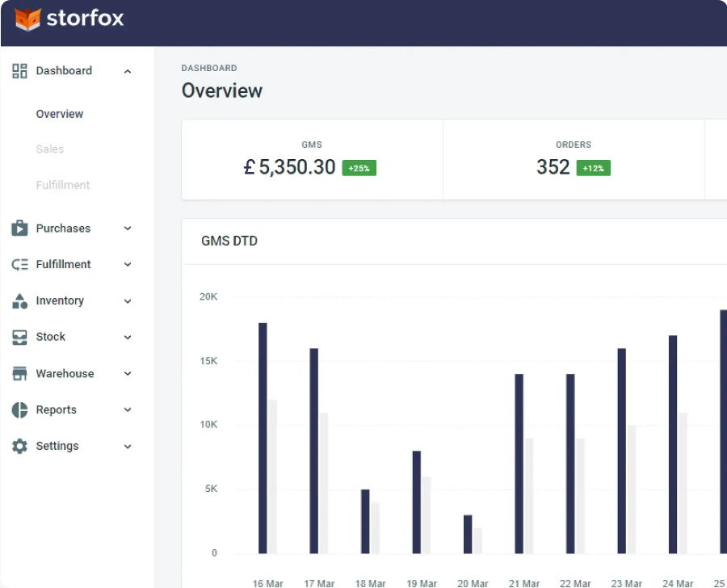Click the Warehouse storefront icon

click(x=20, y=374)
